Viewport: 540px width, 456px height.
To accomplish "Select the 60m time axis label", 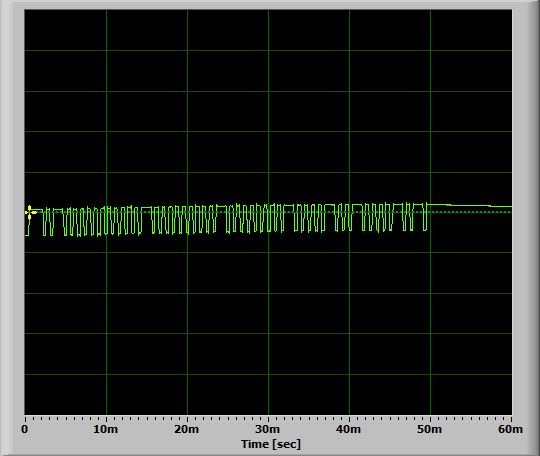I will (x=510, y=429).
